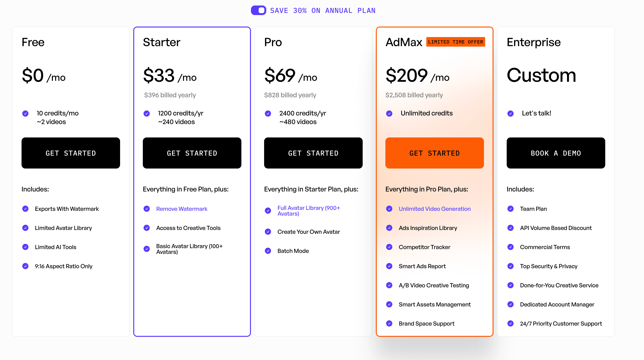644x360 pixels.
Task: Click the Book a Demo button
Action: pos(556,153)
